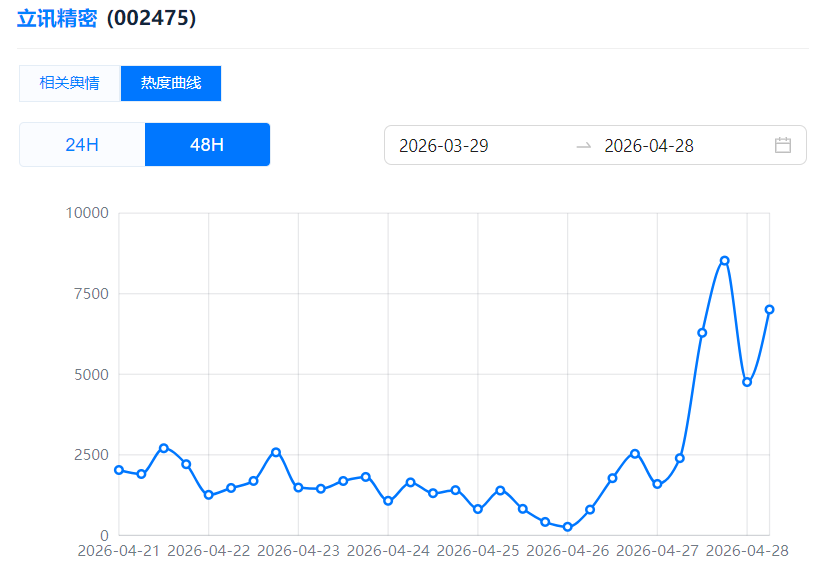The width and height of the screenshot is (831, 565).
Task: Click the 10000 y-axis label
Action: click(86, 213)
